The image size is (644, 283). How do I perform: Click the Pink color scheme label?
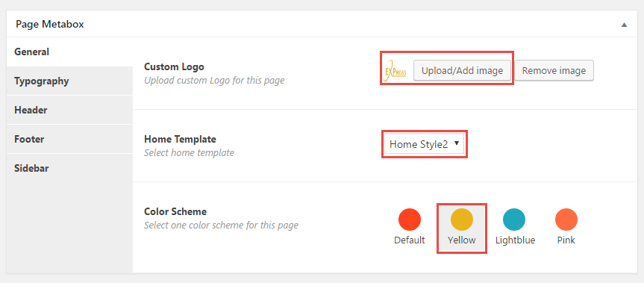pyautogui.click(x=566, y=240)
